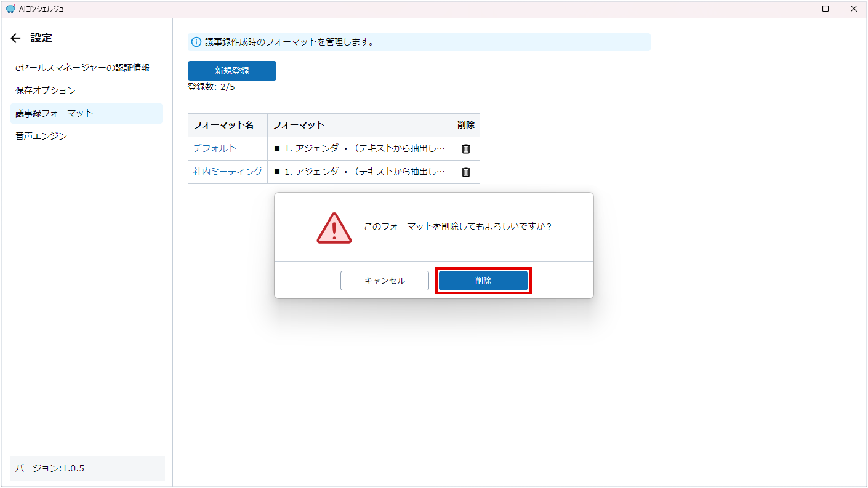
Task: Click trash icon for 社内ミーティング format
Action: click(466, 172)
